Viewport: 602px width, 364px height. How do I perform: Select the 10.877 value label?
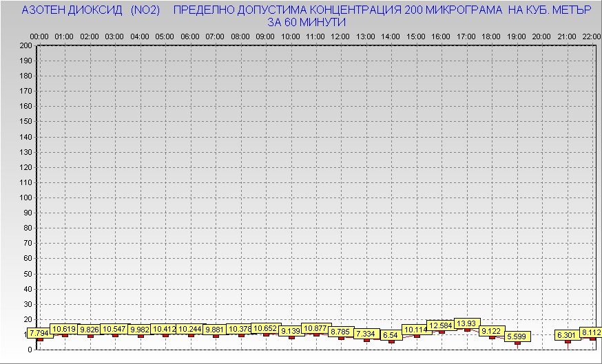tap(316, 328)
